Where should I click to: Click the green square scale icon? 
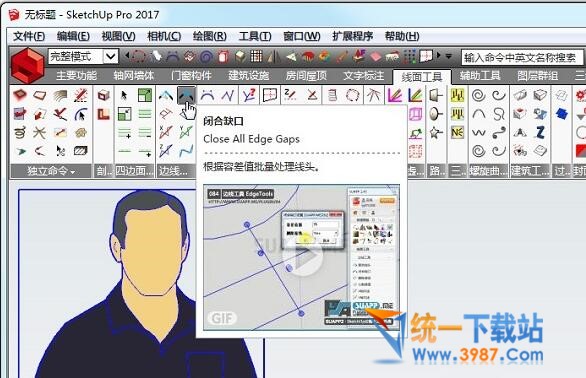point(145,95)
